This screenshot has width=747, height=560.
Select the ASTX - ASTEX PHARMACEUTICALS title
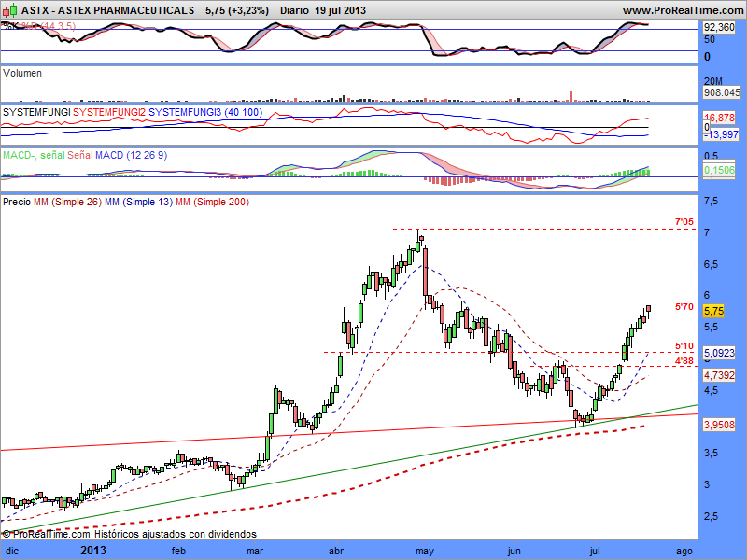[x=108, y=10]
